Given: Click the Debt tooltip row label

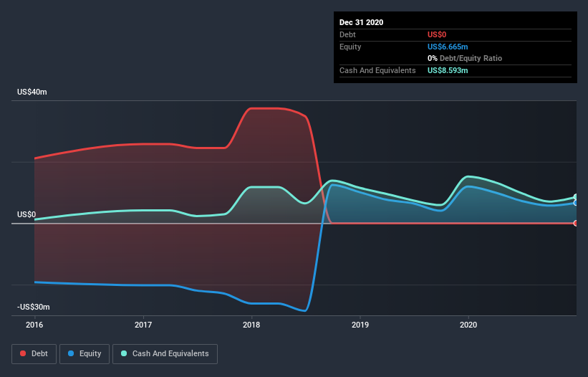Looking at the screenshot, I should [x=347, y=35].
